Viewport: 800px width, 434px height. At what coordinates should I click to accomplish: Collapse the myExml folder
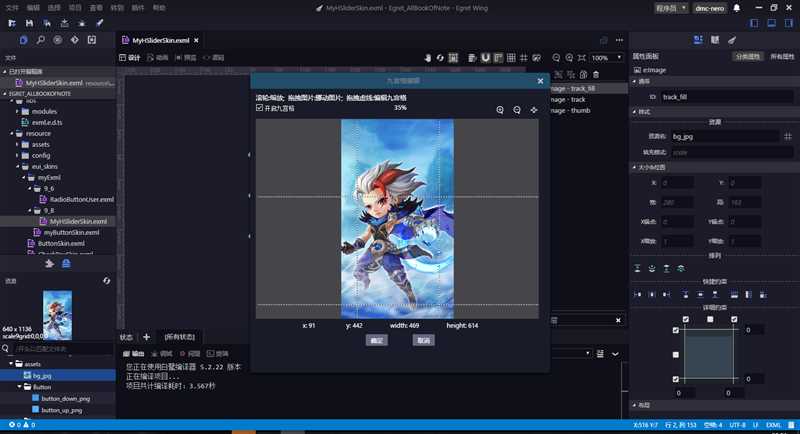[x=24, y=177]
